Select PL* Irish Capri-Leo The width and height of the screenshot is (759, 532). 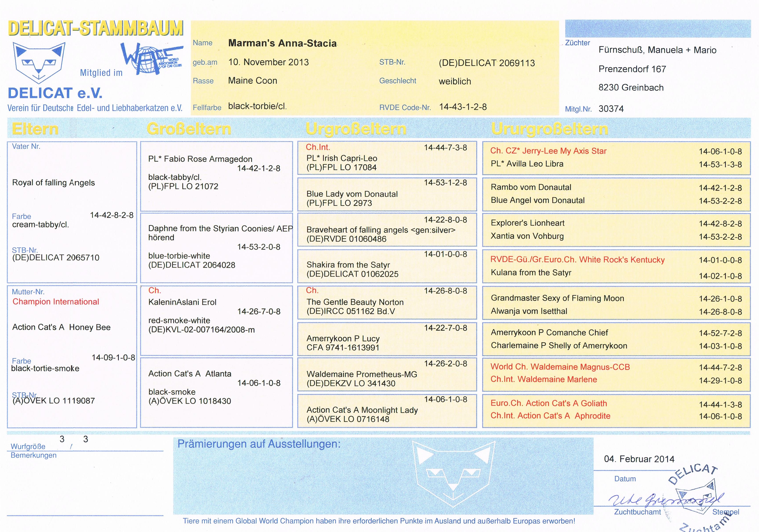pyautogui.click(x=342, y=158)
